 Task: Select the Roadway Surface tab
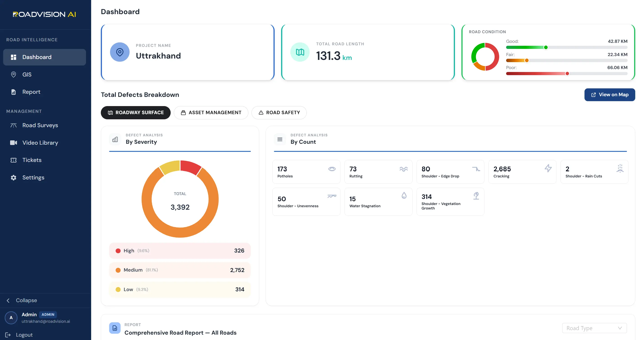136,113
